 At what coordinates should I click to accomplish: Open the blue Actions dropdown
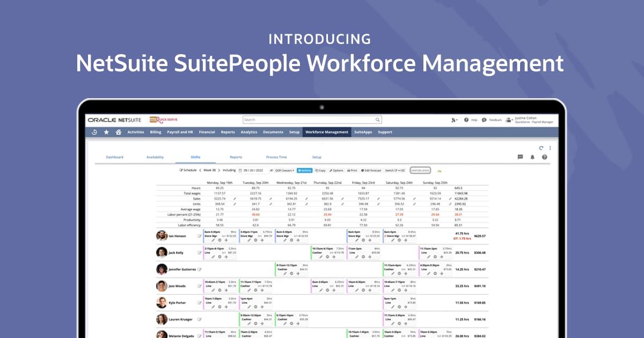[x=304, y=171]
